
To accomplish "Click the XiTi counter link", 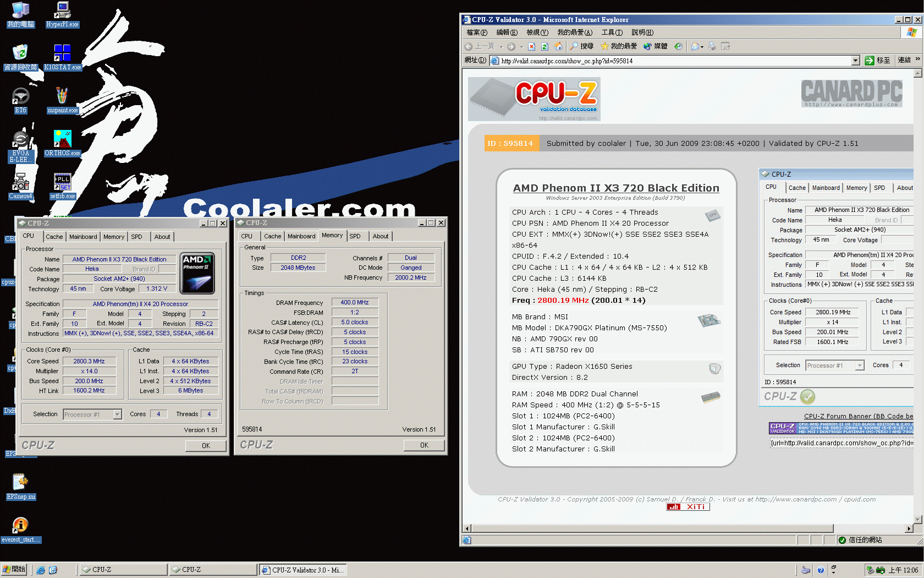I will (688, 507).
